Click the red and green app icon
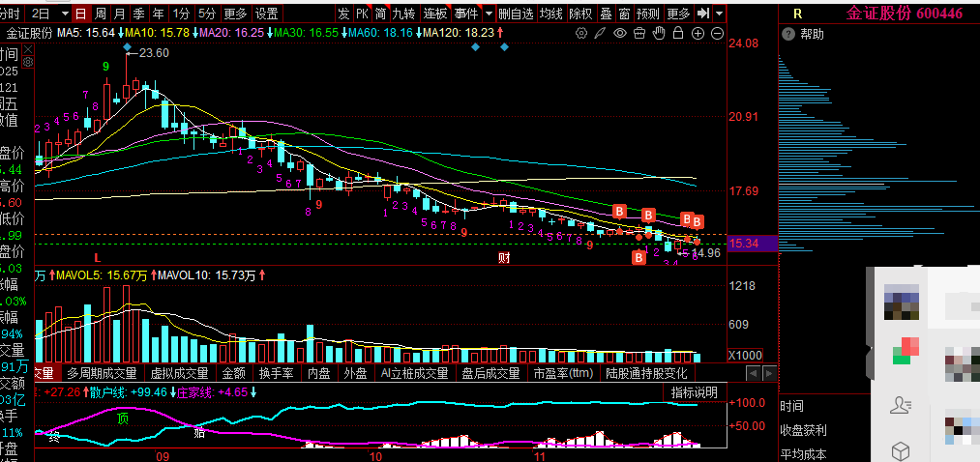Viewport: 980px width, 462px height. (906, 350)
